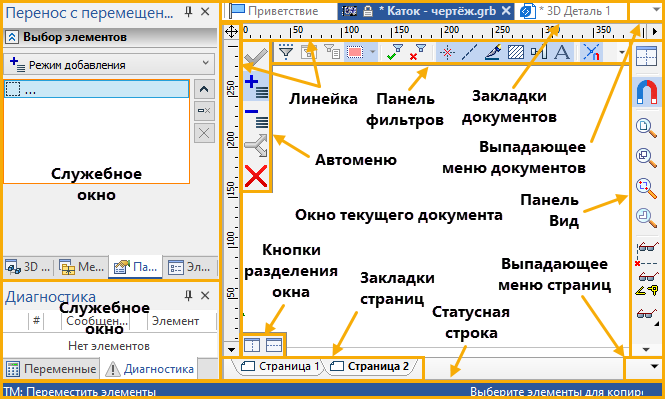Toggle the magnet snapping button
This screenshot has height=399, width=666.
click(x=646, y=92)
